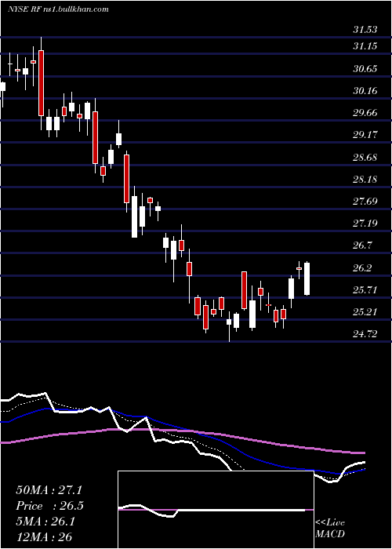Click the Price : 26.5 readout
This screenshot has width=392, height=549.
coord(49,506)
